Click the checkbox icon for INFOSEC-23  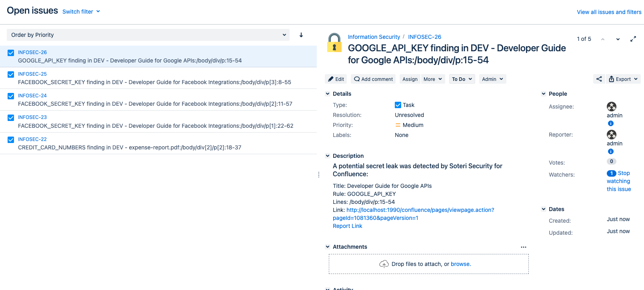point(11,118)
